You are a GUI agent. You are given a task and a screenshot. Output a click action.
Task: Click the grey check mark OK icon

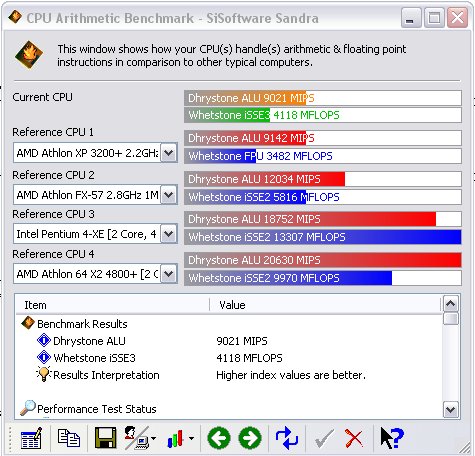coord(323,438)
